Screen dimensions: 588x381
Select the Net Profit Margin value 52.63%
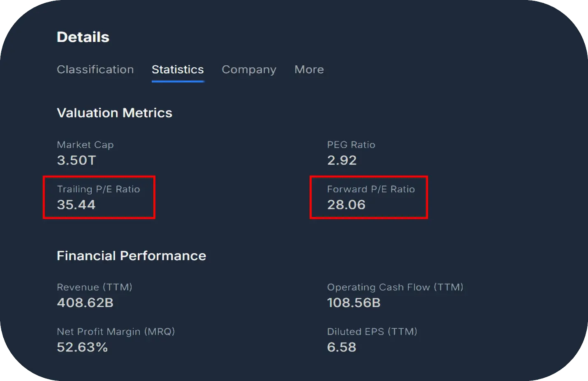point(82,347)
